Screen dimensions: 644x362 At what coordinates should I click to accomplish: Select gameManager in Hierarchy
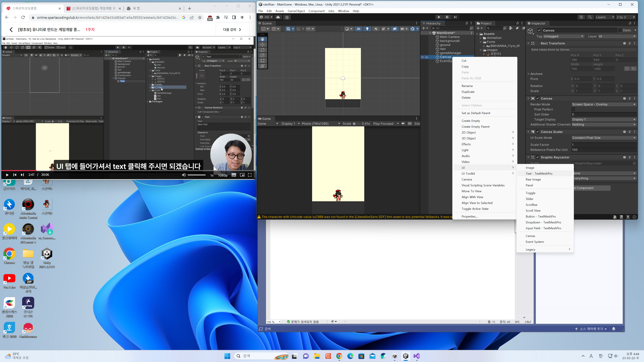click(450, 53)
